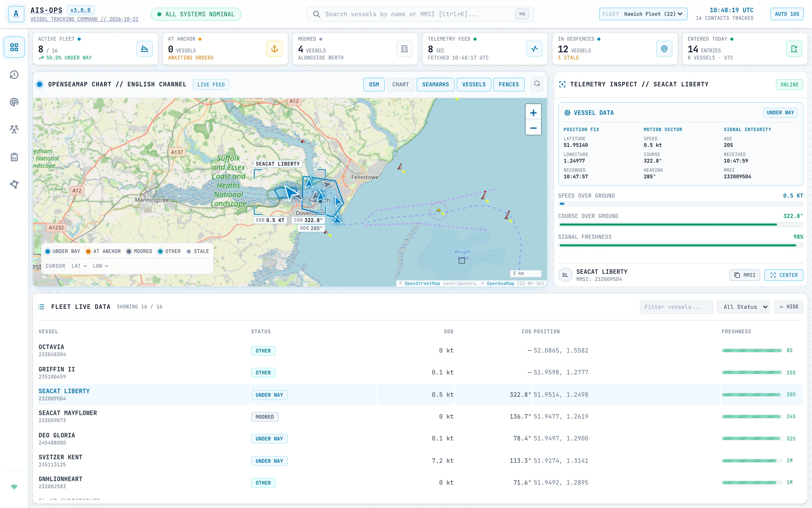Click the ship icon on Active Fleet card
This screenshot has width=812, height=508.
(145, 49)
